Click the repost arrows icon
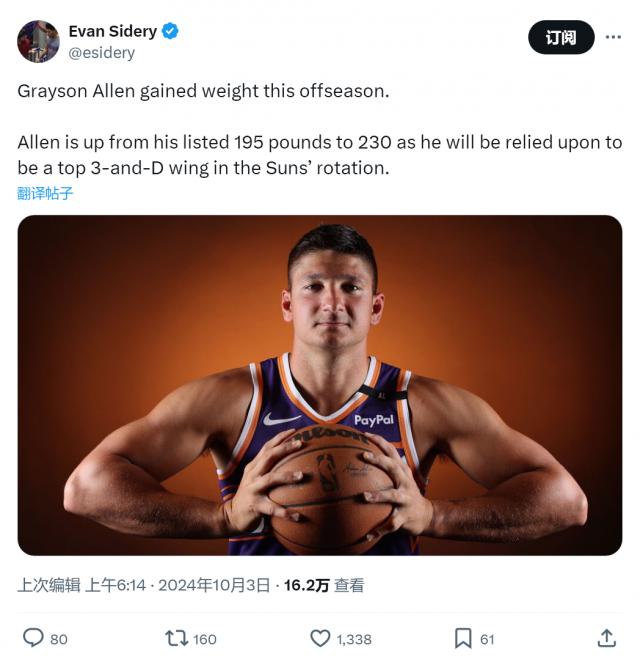 tap(176, 638)
